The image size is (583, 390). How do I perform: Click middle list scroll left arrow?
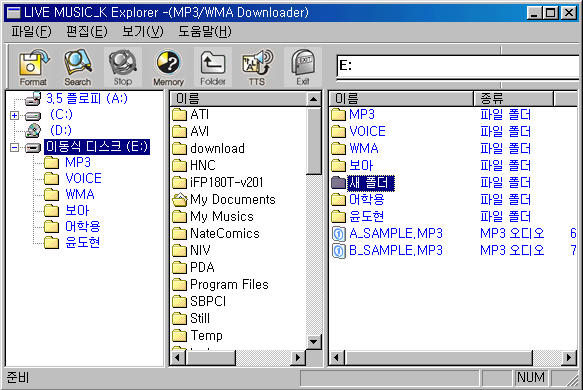178,358
